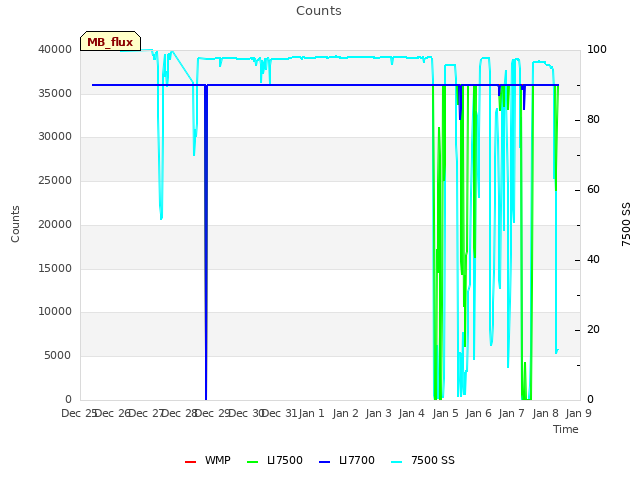Click the 5000 y-axis tick label

tap(58, 356)
